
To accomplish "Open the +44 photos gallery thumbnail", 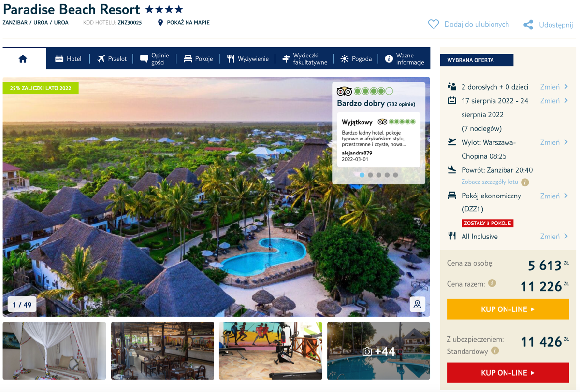I will 378,351.
